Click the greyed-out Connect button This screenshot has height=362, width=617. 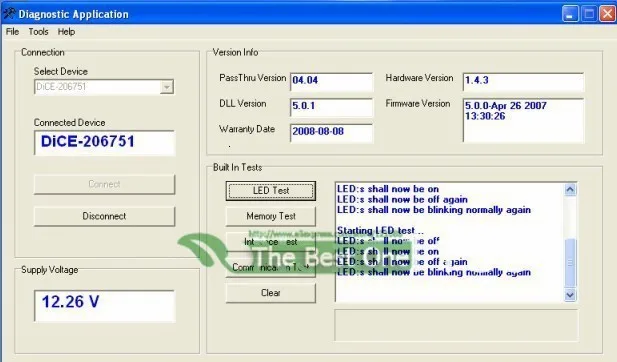pos(104,184)
